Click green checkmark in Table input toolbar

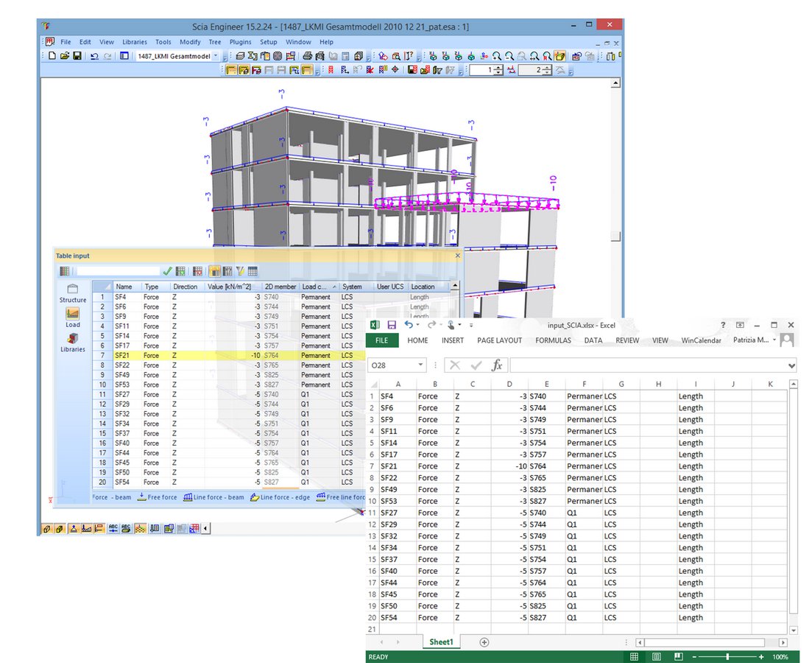167,271
